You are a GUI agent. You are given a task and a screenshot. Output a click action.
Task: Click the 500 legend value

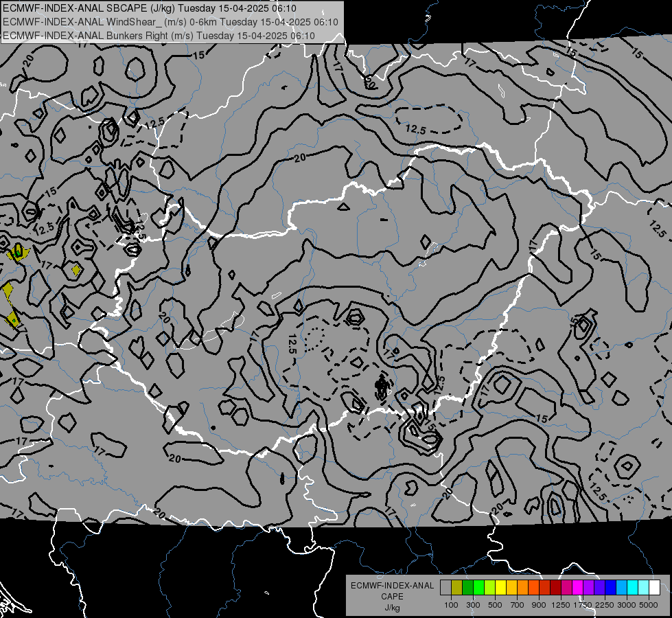(x=495, y=605)
